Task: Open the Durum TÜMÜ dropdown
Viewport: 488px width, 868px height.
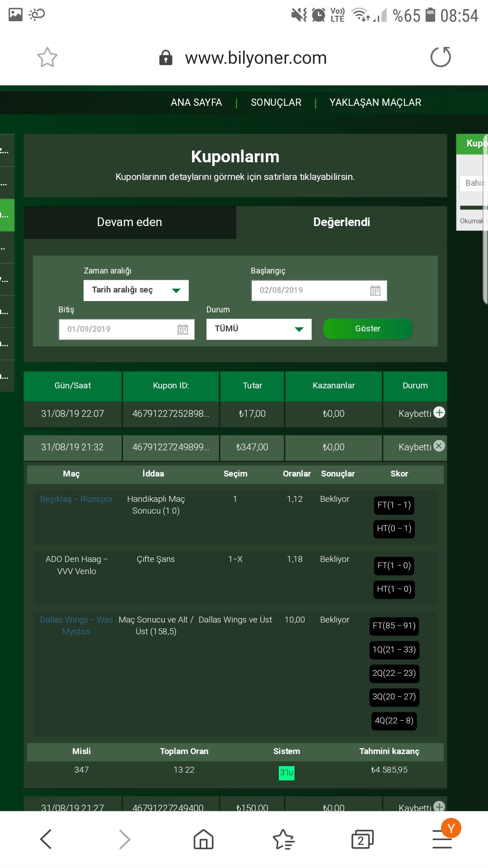Action: pyautogui.click(x=259, y=329)
